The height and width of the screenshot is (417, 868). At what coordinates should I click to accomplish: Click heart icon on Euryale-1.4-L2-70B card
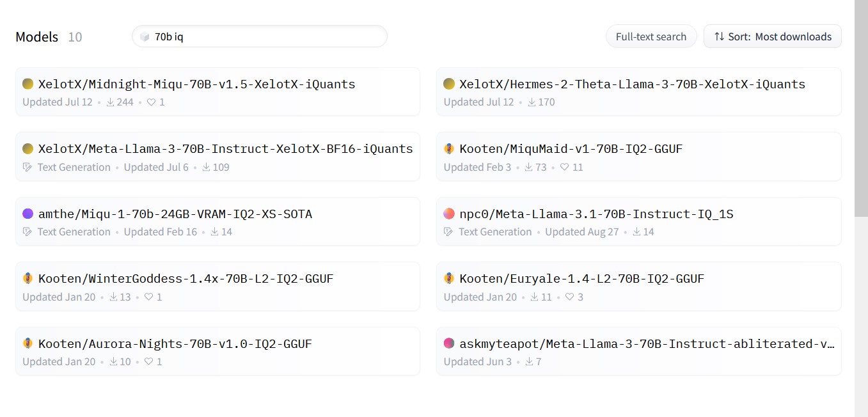(x=571, y=297)
